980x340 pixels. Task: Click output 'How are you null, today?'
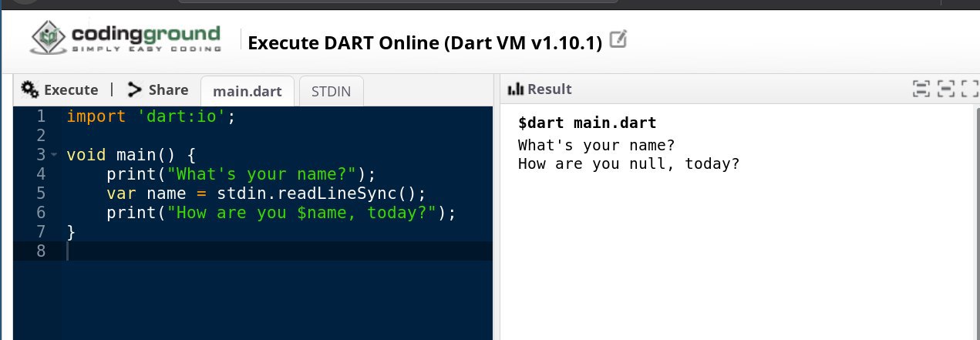[x=629, y=164]
